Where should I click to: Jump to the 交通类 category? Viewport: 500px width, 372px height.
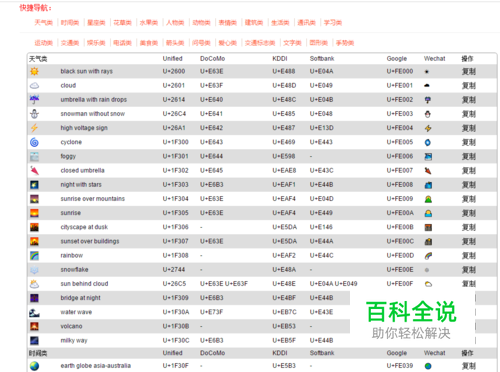[x=70, y=43]
